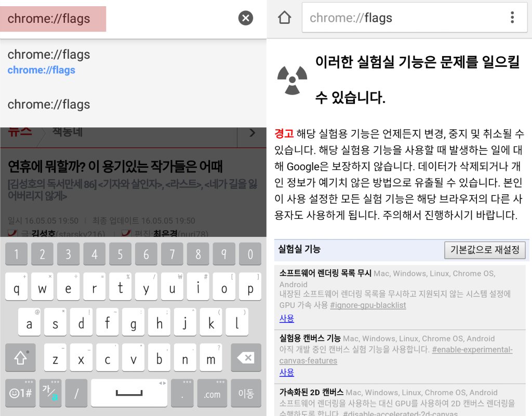Image resolution: width=532 pixels, height=416 pixels.
Task: Tap the radiation warning icon
Action: click(292, 80)
